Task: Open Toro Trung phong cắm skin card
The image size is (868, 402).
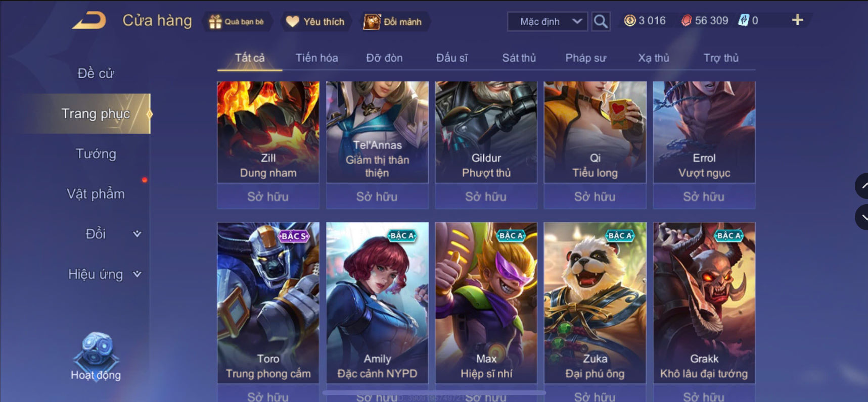Action: (268, 303)
